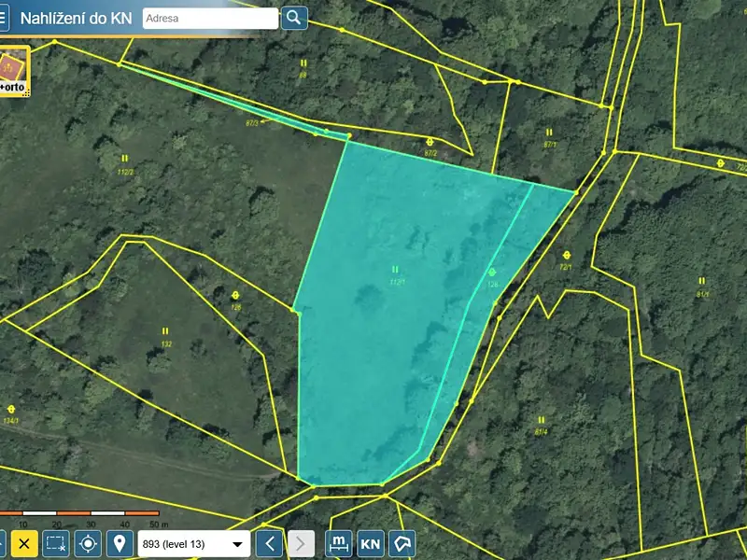Switch the +orto basemap thumbnail
Image resolution: width=747 pixels, height=560 pixels.
pyautogui.click(x=14, y=71)
